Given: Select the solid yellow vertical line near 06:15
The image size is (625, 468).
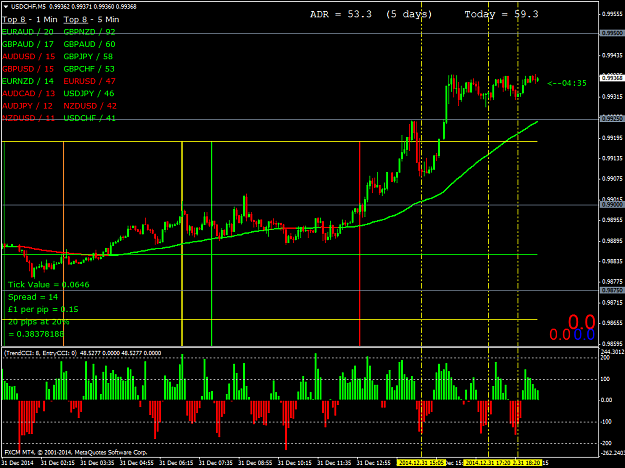Looking at the screenshot, I should [x=182, y=243].
